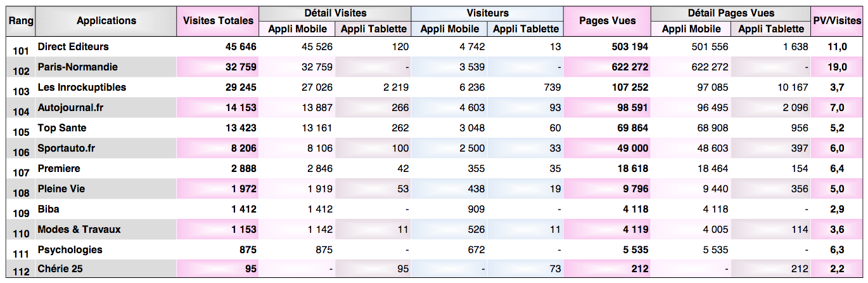Select the Autojournal.fr application name
This screenshot has height=283, width=868.
[x=70, y=108]
